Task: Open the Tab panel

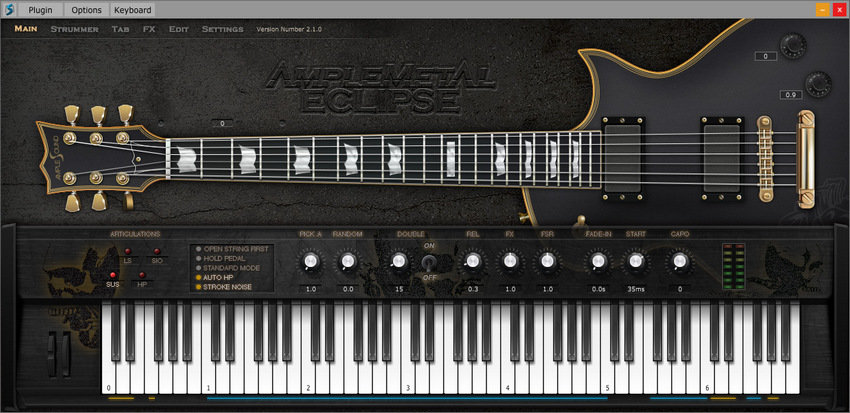Action: [120, 29]
